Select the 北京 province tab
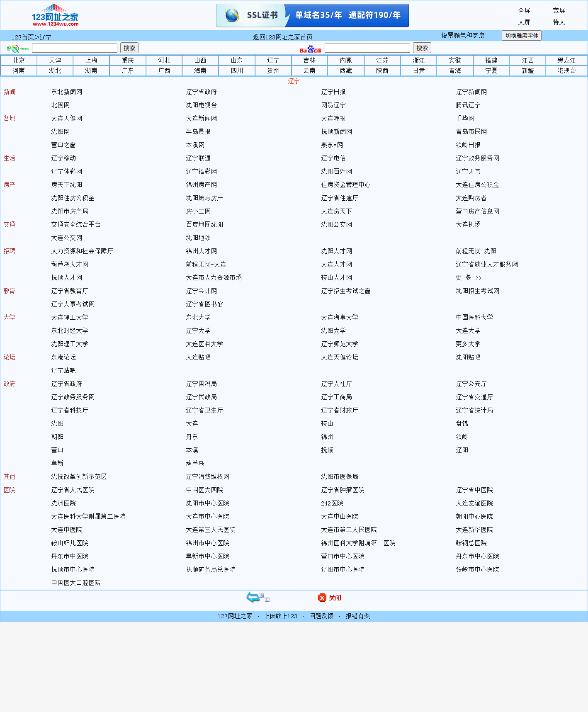 19,61
